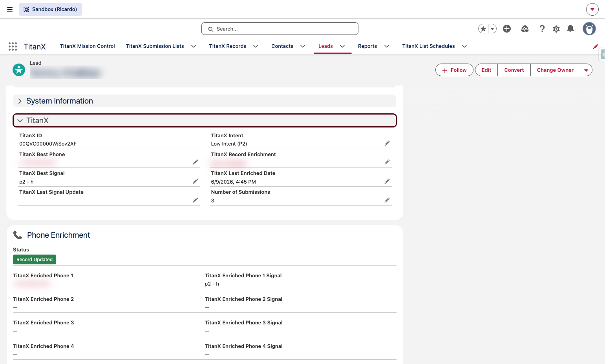Image resolution: width=605 pixels, height=364 pixels.
Task: Click the Edit button
Action: coord(486,70)
